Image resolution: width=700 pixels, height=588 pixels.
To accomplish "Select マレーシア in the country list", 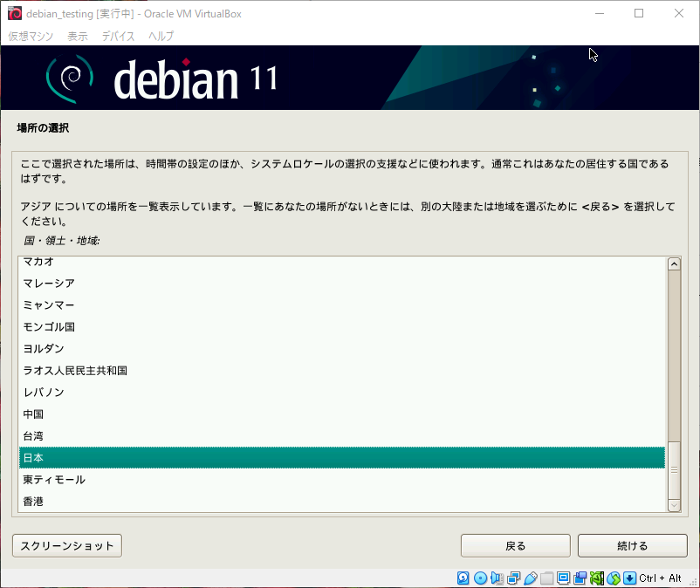I will [342, 284].
